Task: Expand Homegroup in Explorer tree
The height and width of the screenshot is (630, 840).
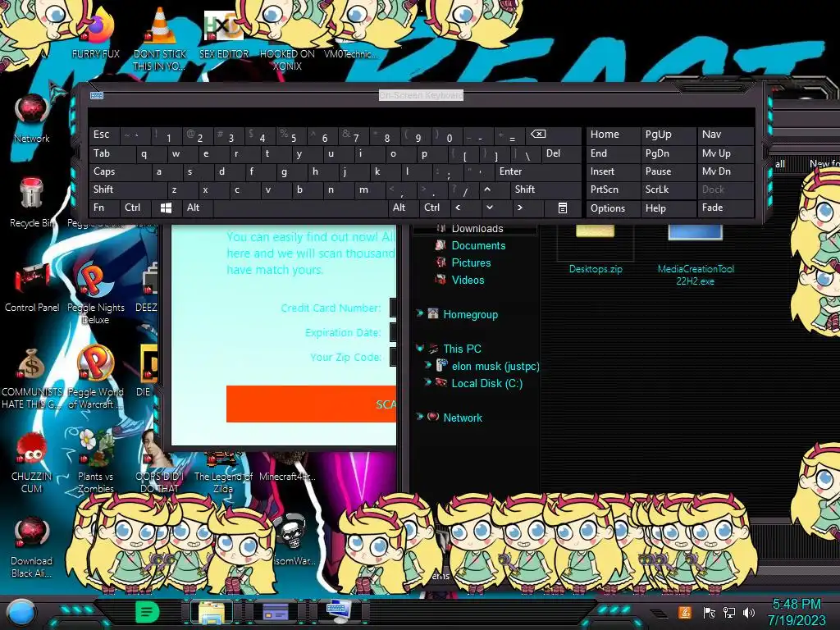Action: (x=420, y=313)
